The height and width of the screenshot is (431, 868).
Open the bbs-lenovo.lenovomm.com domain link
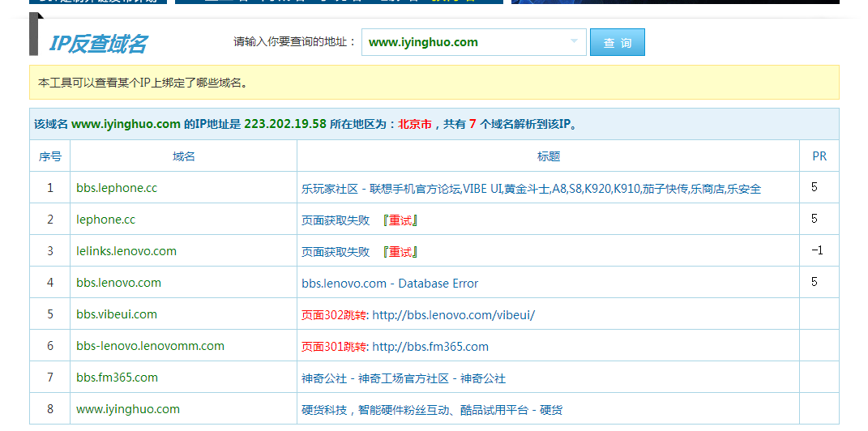pos(151,346)
